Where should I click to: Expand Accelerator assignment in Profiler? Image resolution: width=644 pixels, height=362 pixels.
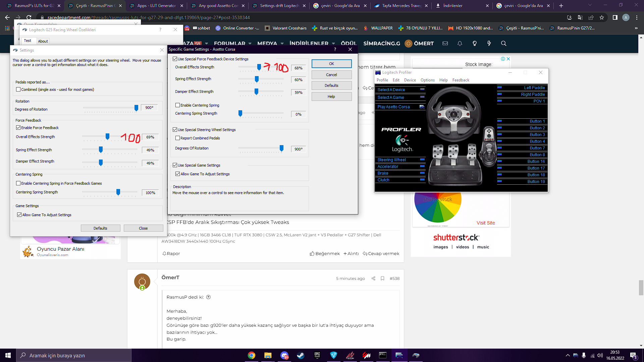click(422, 166)
